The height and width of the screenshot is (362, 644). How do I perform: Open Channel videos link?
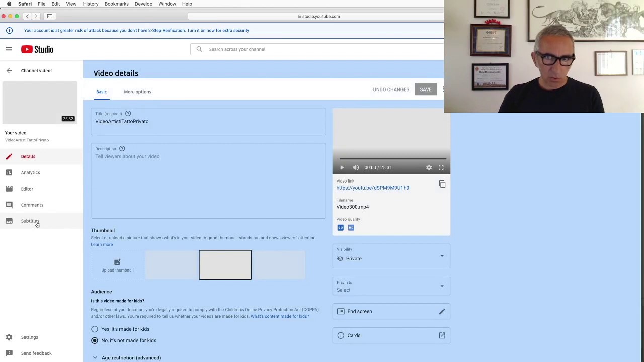click(37, 71)
